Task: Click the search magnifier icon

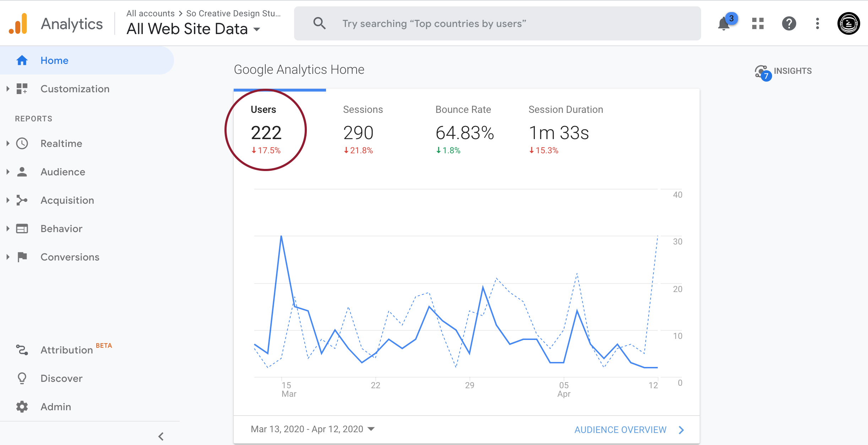Action: [319, 23]
